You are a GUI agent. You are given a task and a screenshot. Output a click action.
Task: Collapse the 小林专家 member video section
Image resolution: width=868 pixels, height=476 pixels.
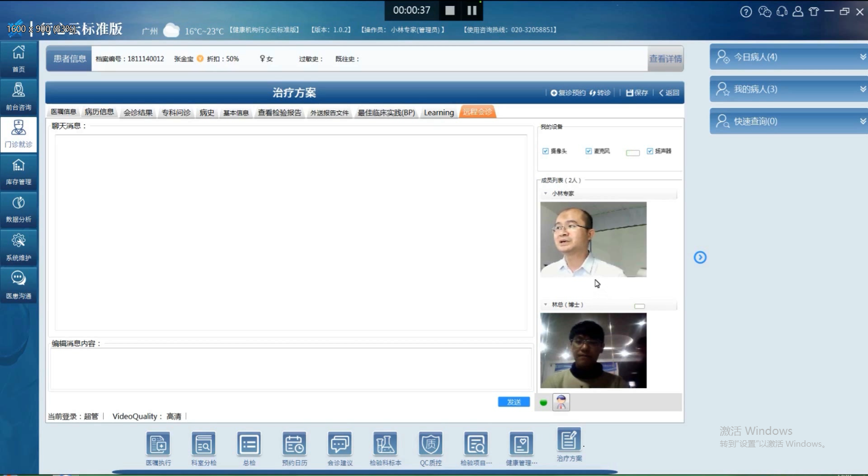pos(546,194)
